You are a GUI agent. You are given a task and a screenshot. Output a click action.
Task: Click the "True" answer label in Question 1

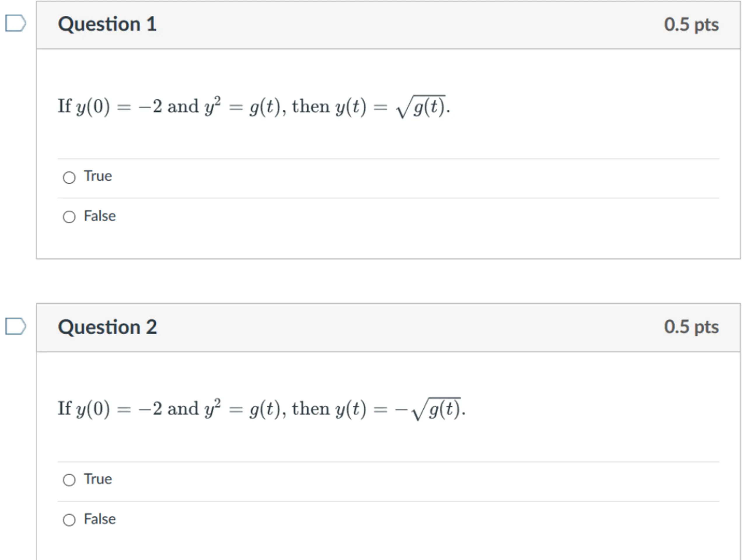tap(98, 176)
